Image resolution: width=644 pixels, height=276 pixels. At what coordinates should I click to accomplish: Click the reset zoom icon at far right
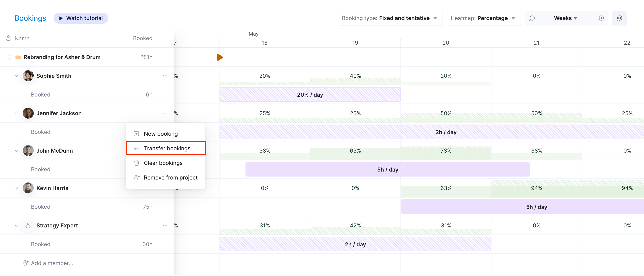tap(619, 18)
